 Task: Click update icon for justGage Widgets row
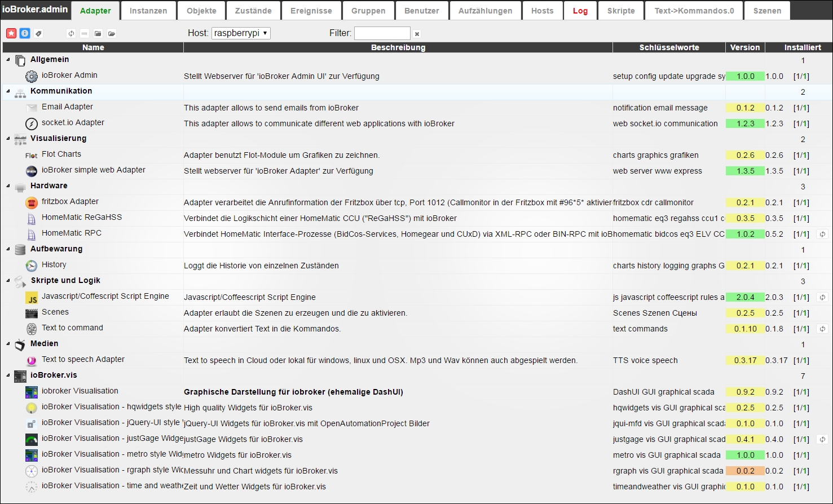point(822,439)
